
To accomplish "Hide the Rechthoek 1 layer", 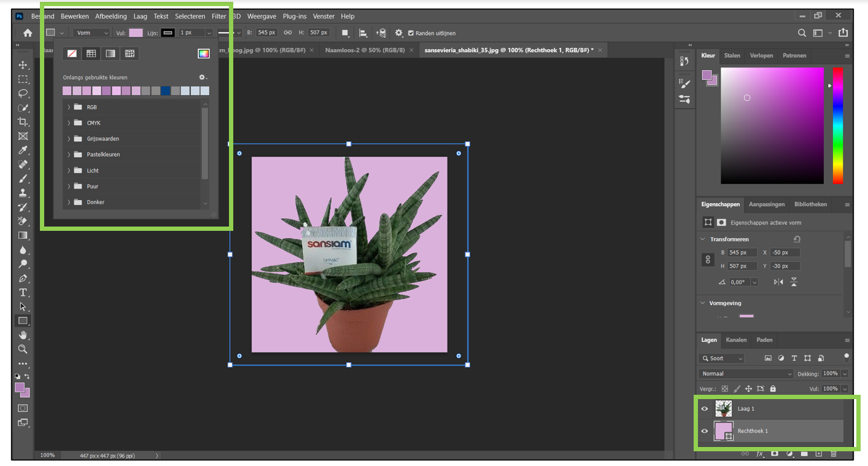I will tap(705, 431).
